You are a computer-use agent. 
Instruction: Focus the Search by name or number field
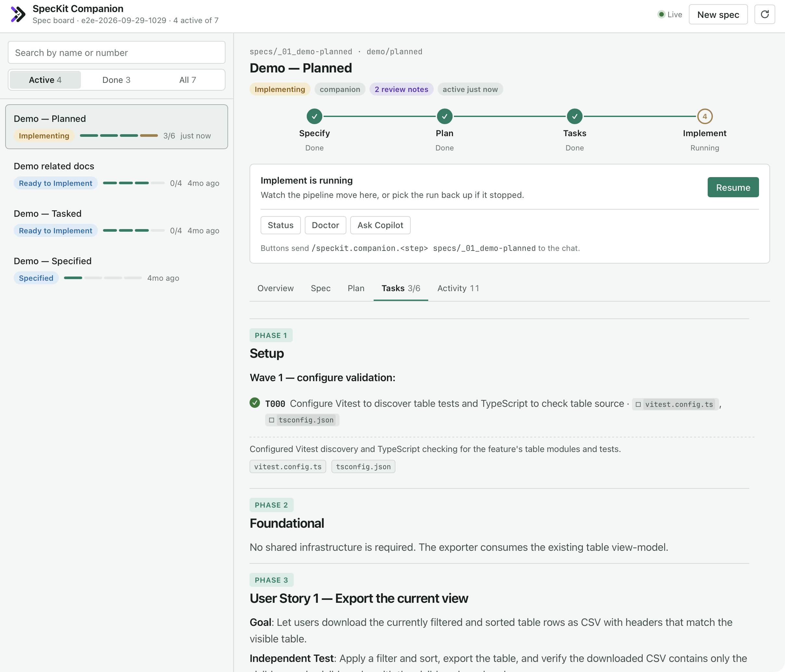coord(116,52)
